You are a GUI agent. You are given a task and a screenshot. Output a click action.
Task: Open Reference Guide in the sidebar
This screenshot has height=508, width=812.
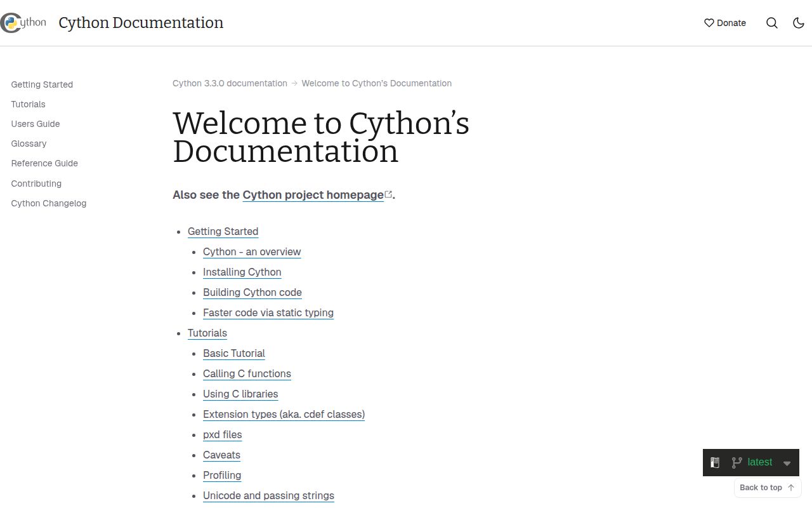coord(44,163)
